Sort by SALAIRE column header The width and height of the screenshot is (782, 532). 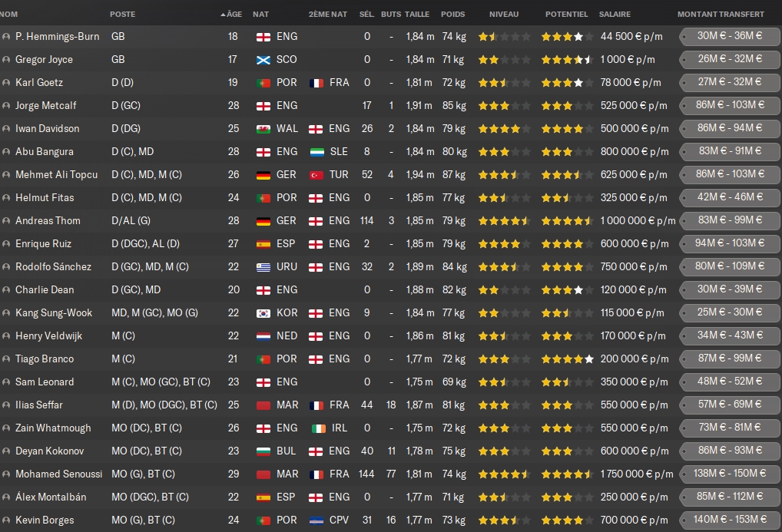[x=615, y=14]
